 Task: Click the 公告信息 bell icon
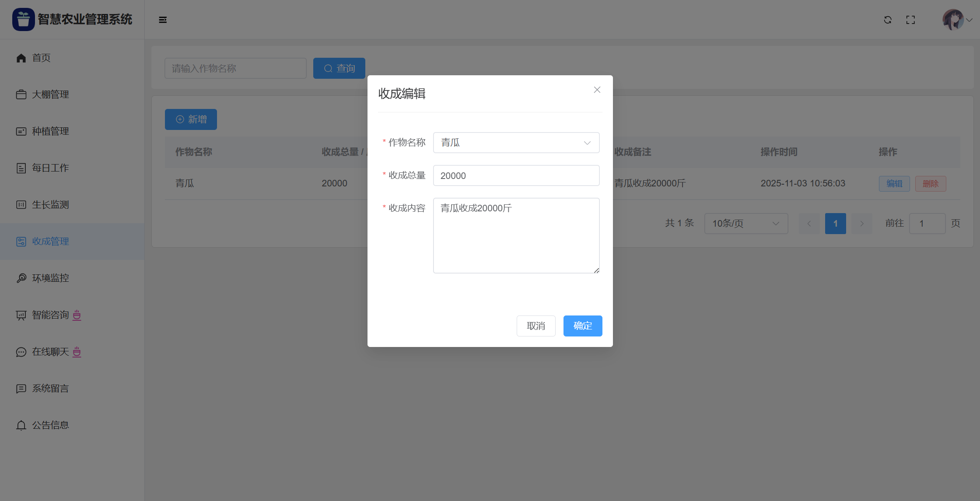click(21, 425)
